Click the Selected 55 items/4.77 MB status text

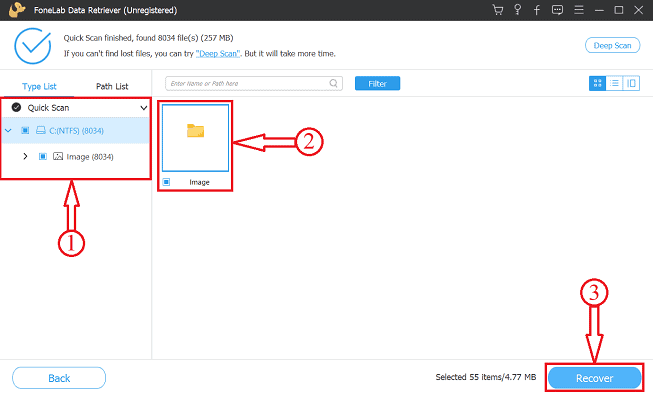point(486,377)
